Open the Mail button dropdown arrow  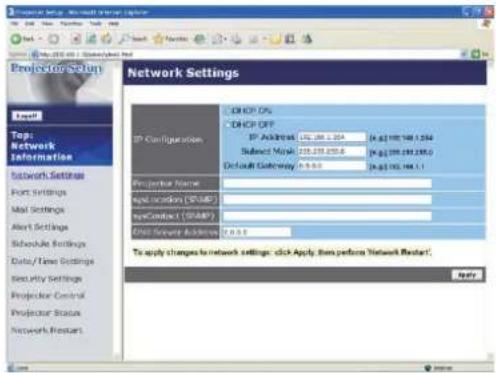[x=225, y=39]
